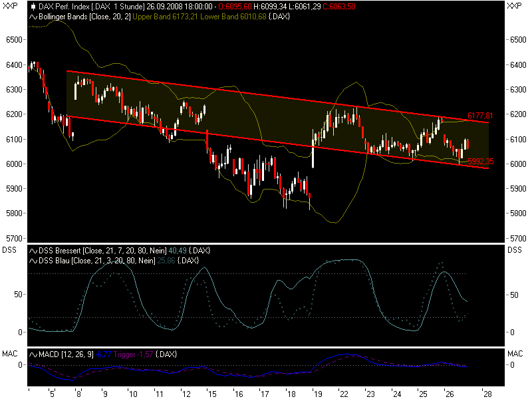Click the open price O:6095,60
532x399 pixels.
tap(235, 7)
